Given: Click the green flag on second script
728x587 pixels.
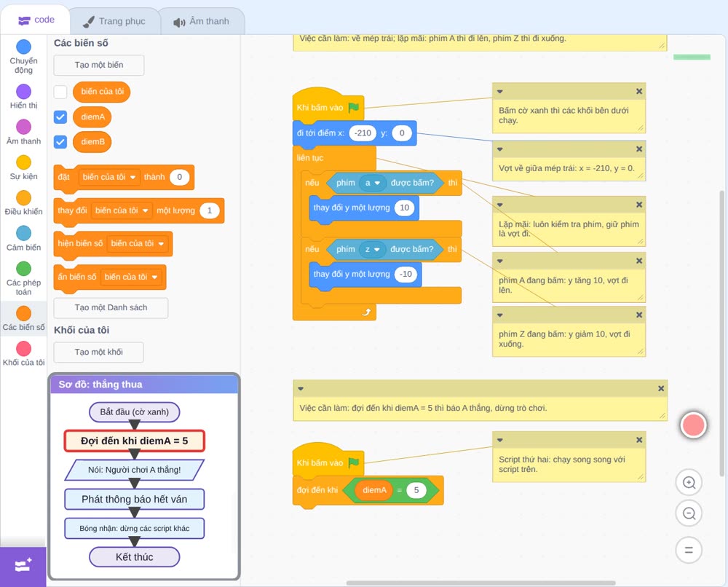Looking at the screenshot, I should (354, 462).
